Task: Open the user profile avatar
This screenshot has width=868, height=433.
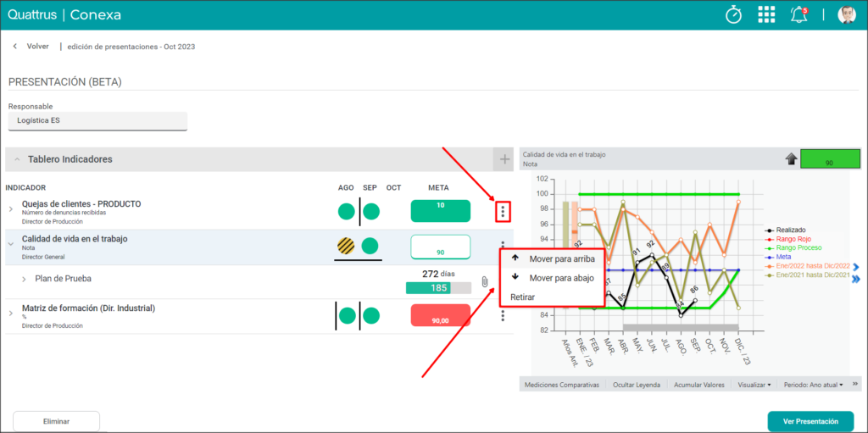Action: (x=847, y=15)
